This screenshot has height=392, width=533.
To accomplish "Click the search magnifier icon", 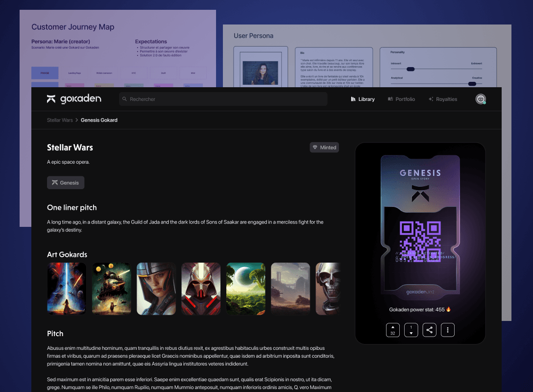I will [x=124, y=99].
